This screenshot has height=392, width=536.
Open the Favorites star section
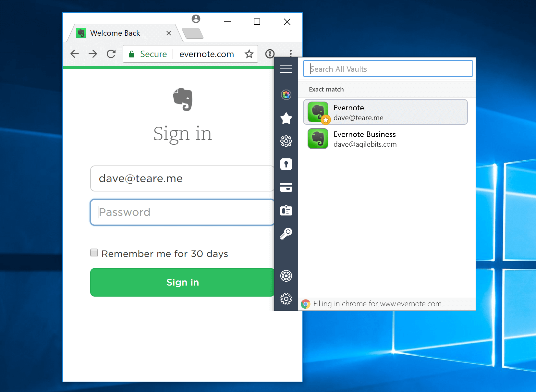(x=286, y=118)
